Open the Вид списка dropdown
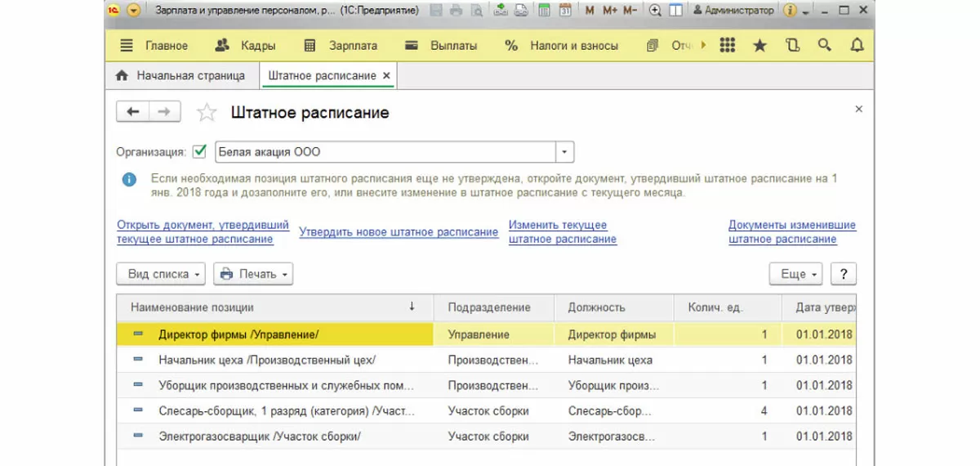The image size is (980, 466). (x=161, y=274)
